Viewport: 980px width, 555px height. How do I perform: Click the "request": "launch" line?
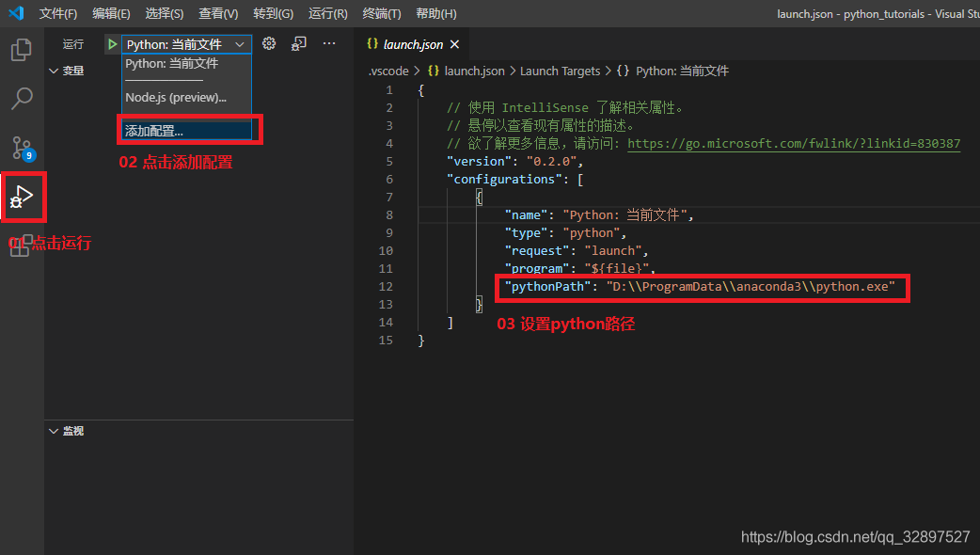click(577, 250)
